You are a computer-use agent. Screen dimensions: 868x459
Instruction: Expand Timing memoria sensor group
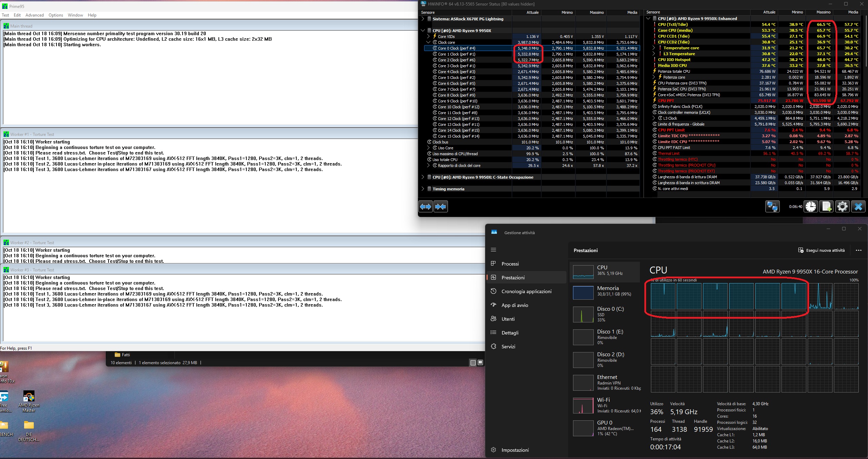point(423,189)
